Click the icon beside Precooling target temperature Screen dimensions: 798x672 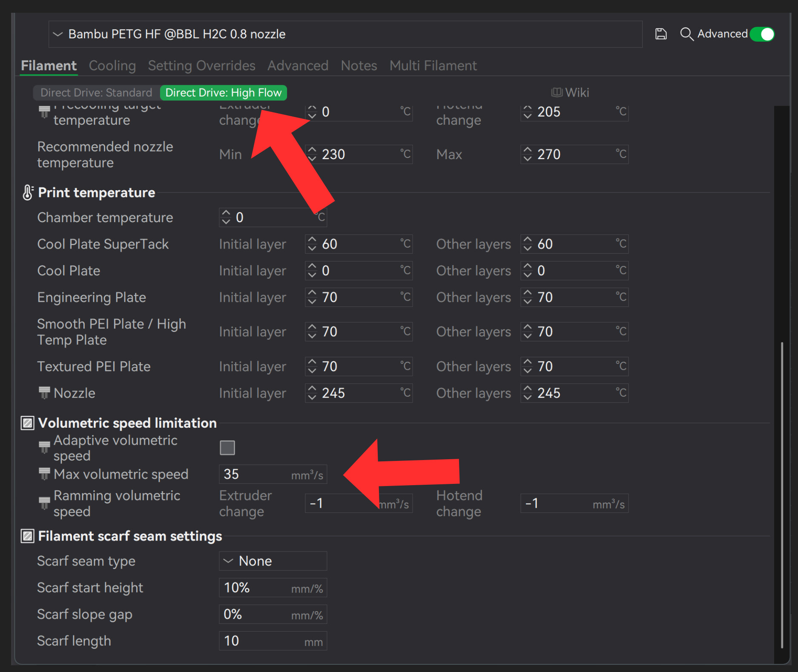coord(44,112)
